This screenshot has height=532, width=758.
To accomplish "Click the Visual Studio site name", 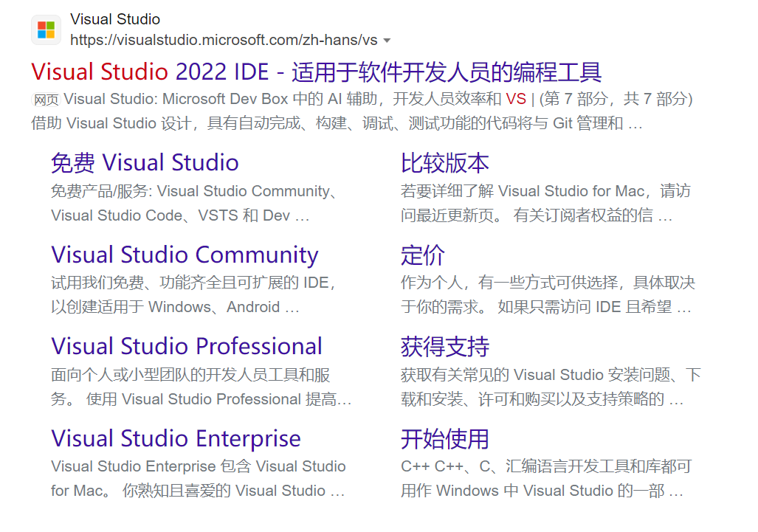I will tap(115, 19).
